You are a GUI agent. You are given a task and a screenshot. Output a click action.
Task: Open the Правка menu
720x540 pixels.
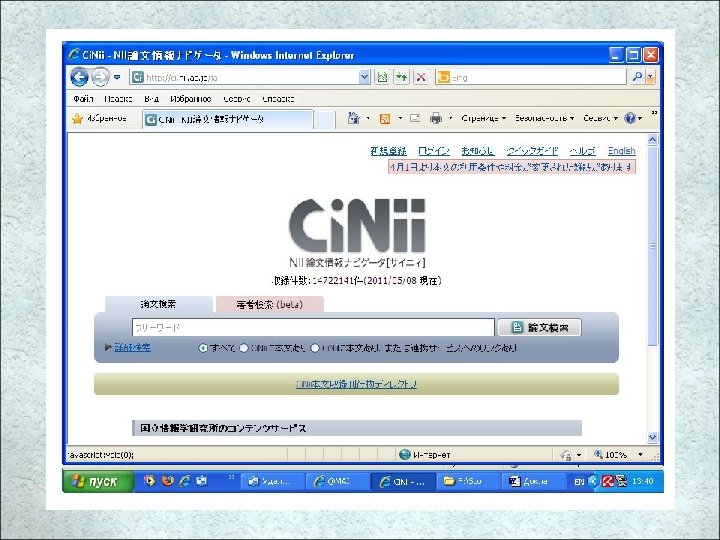(x=118, y=99)
